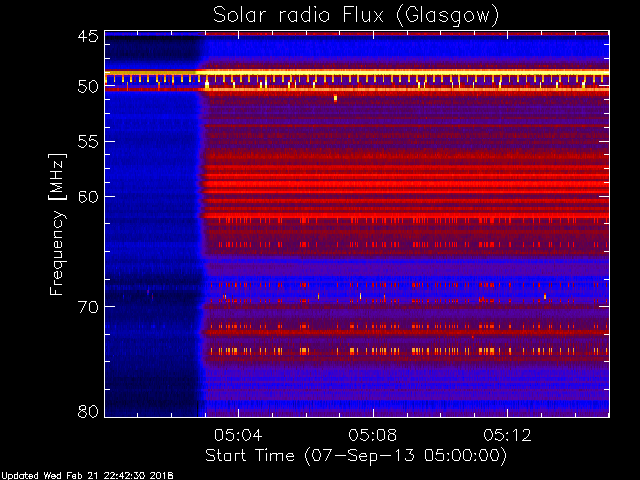Click the 05:12 time axis label
Image resolution: width=640 pixels, height=480 pixels.
pyautogui.click(x=507, y=435)
